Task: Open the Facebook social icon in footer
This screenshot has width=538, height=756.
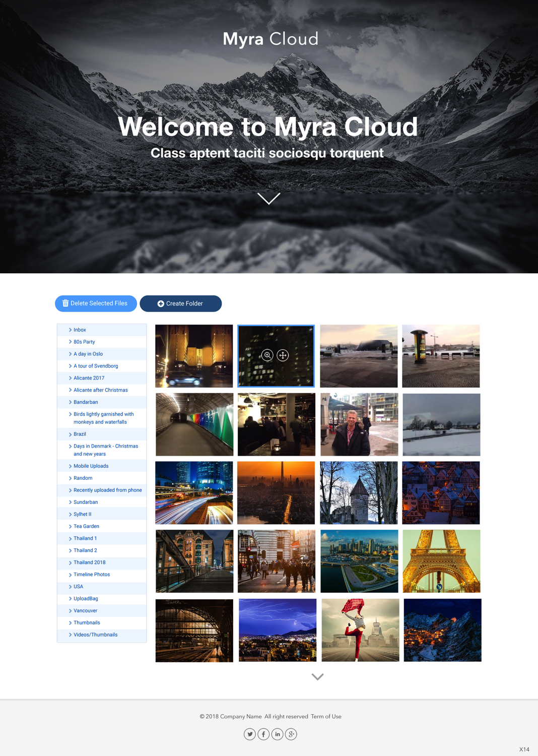Action: click(263, 734)
